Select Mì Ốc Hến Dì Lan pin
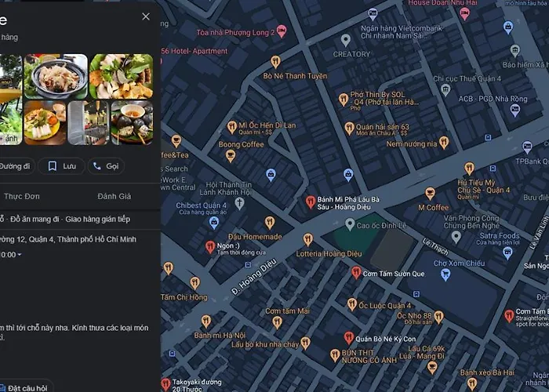The width and height of the screenshot is (549, 392). pos(231,127)
